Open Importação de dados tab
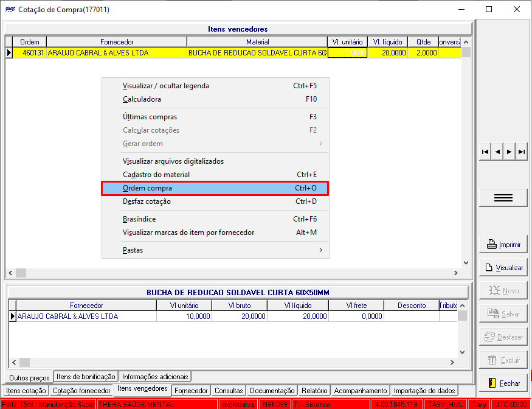The image size is (532, 409). point(424,391)
